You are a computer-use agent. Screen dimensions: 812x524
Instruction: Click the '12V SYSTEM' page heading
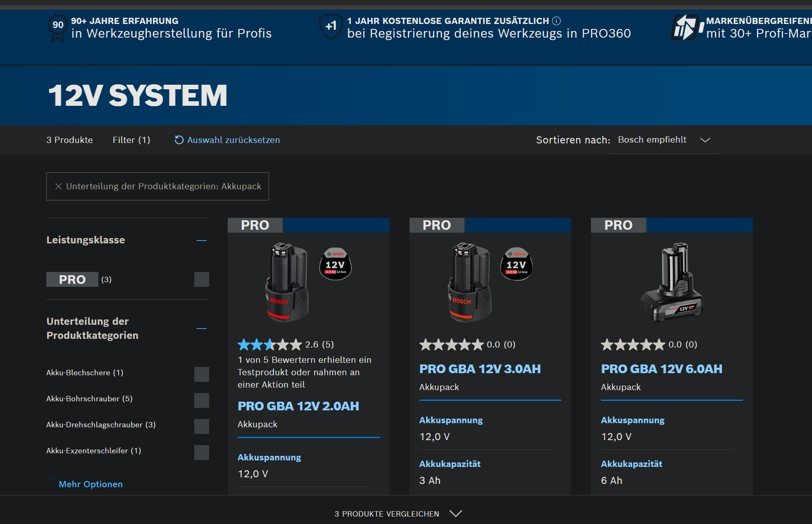click(x=138, y=95)
